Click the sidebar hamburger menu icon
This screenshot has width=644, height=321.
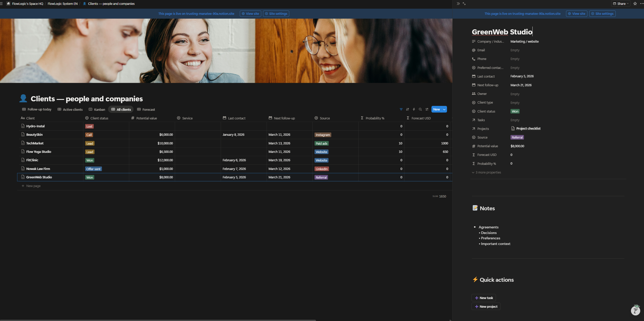click(x=2, y=4)
